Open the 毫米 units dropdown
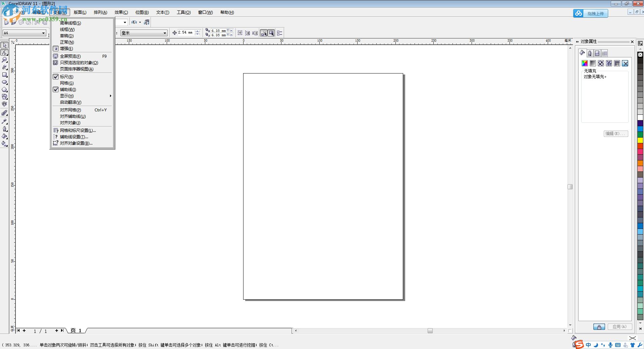The width and height of the screenshot is (644, 349). point(164,33)
